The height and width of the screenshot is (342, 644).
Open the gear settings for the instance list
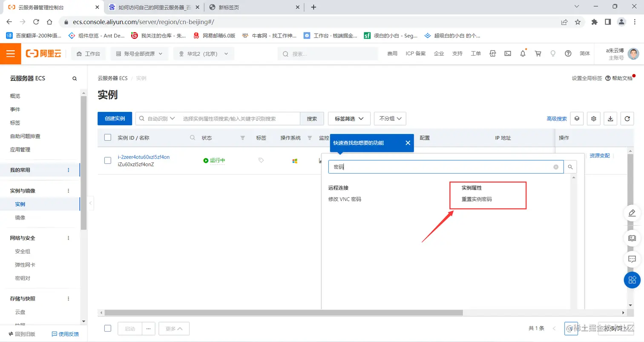click(x=594, y=119)
